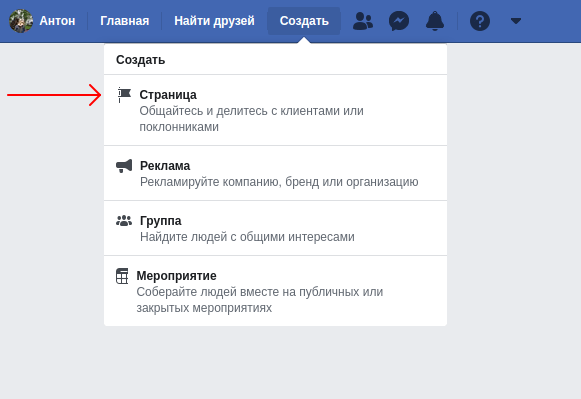Go to Антон profile link

coord(57,21)
